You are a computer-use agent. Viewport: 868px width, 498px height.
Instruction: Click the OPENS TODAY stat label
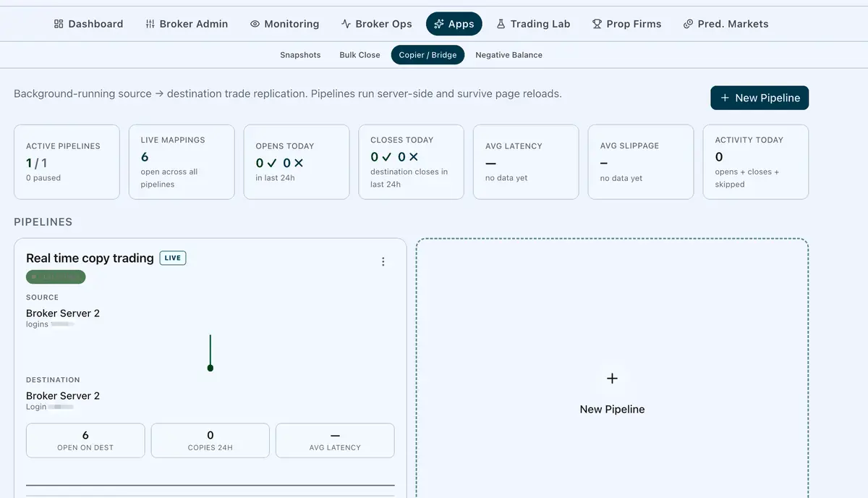coord(285,146)
